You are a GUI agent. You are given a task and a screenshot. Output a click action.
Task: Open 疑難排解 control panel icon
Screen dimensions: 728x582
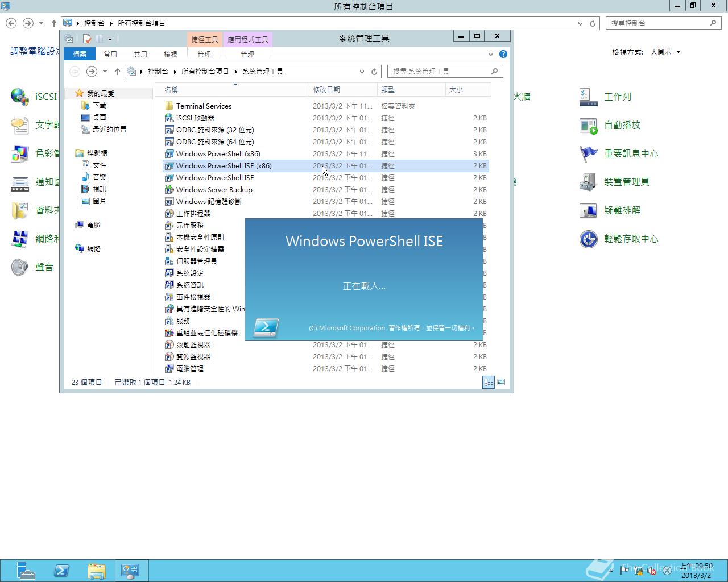point(588,210)
